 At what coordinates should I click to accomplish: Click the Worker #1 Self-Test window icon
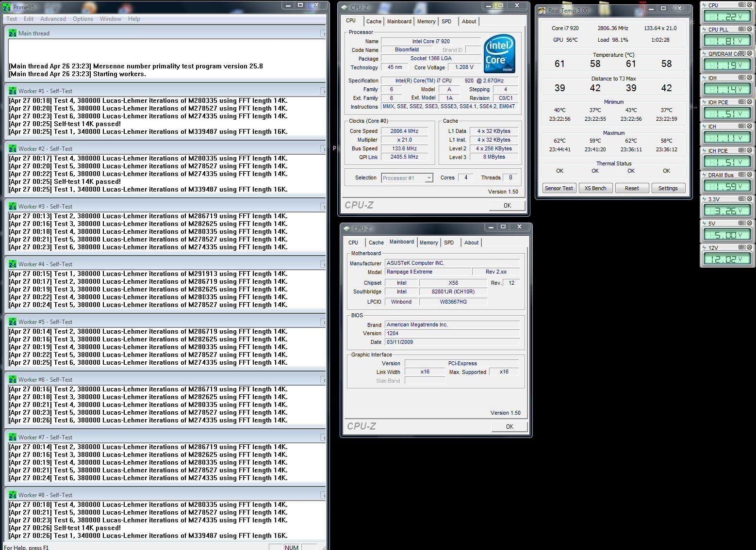point(13,91)
